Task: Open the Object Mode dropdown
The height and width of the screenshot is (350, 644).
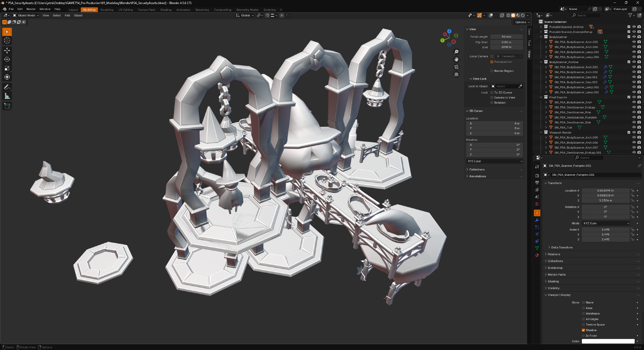Action: (26, 15)
